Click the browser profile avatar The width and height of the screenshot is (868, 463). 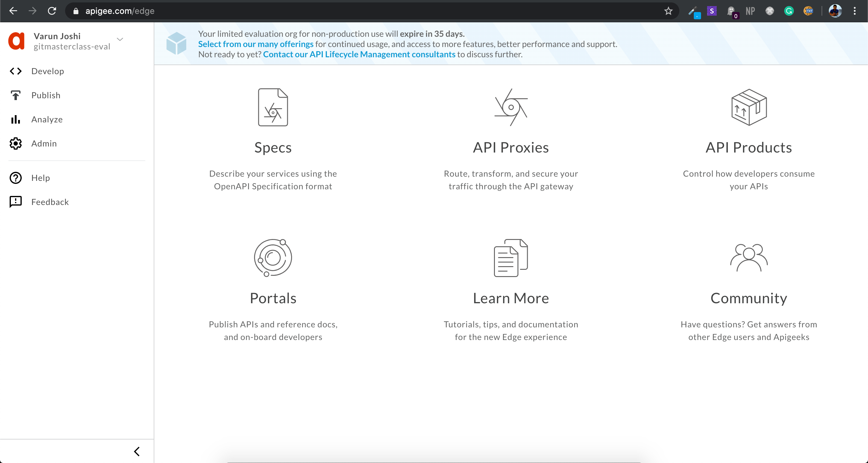[835, 11]
